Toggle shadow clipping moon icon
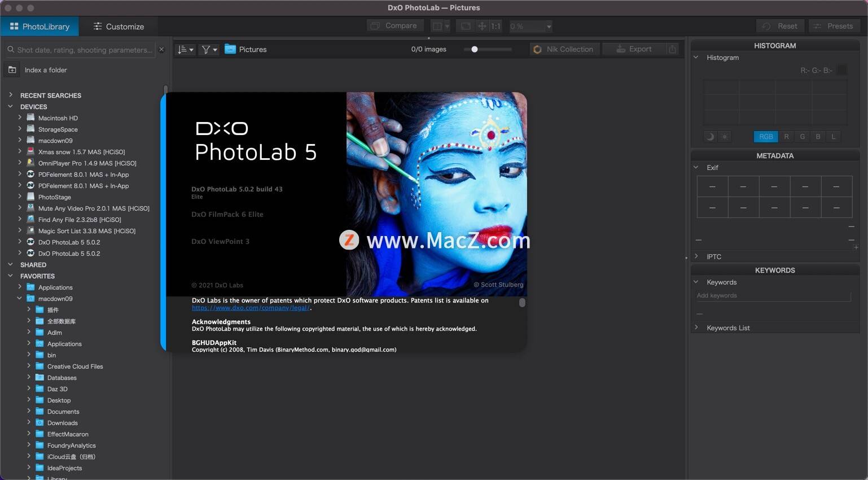The image size is (868, 480). coord(710,136)
